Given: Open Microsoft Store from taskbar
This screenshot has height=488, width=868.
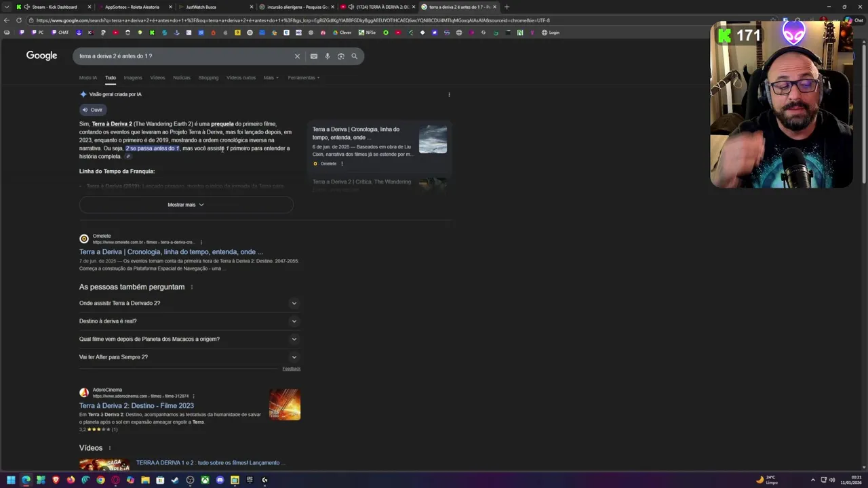Looking at the screenshot, I should point(160,480).
